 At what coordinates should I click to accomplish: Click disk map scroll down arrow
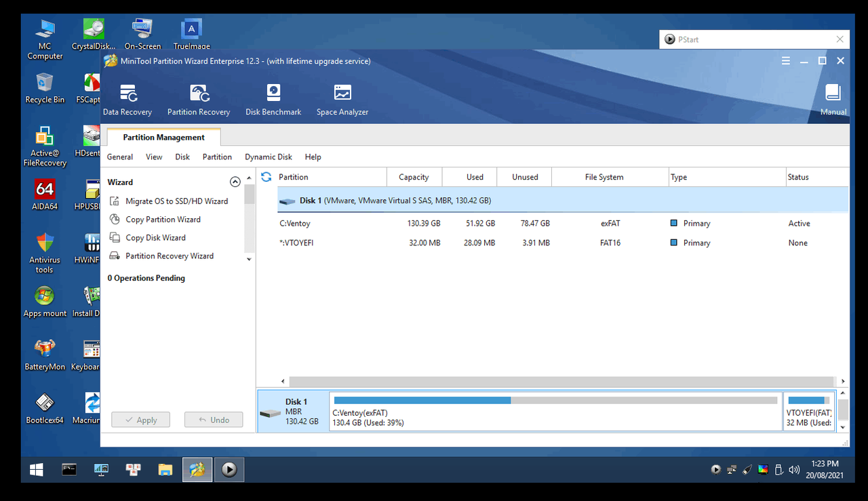[x=843, y=428]
